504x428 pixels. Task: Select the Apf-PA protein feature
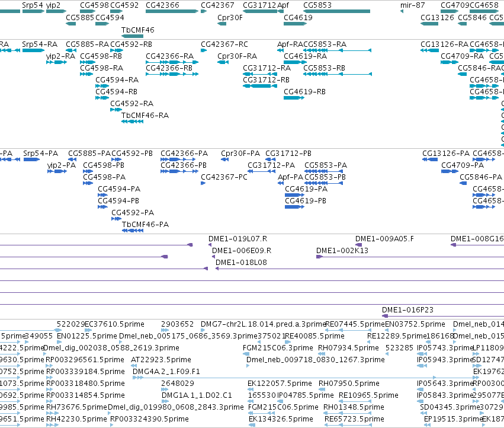281,183
